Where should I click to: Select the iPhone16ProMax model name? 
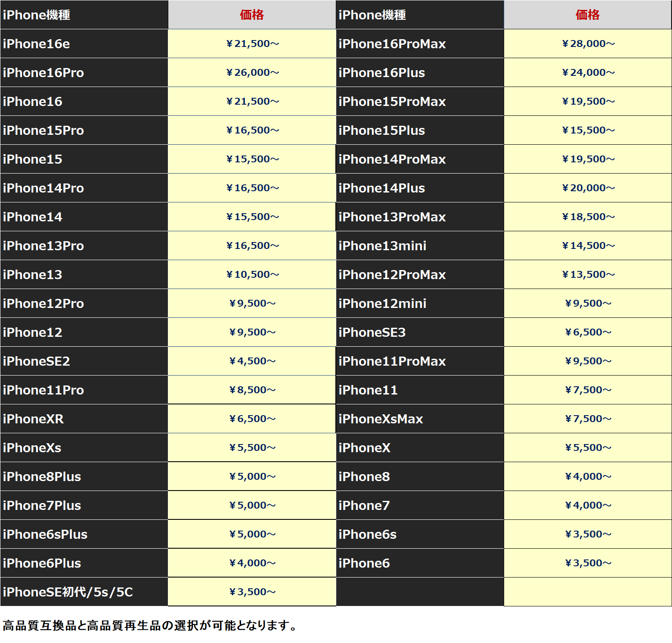392,44
